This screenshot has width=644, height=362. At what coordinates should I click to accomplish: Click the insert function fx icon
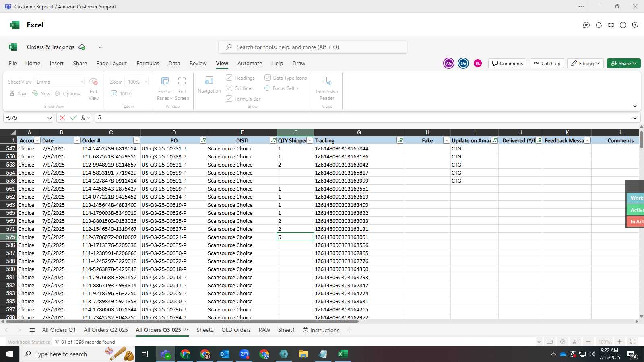coord(83,118)
